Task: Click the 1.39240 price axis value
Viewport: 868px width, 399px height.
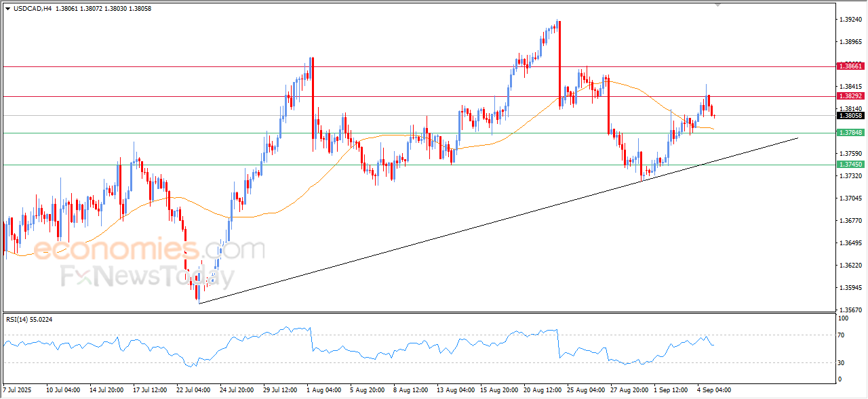Action: pos(850,20)
